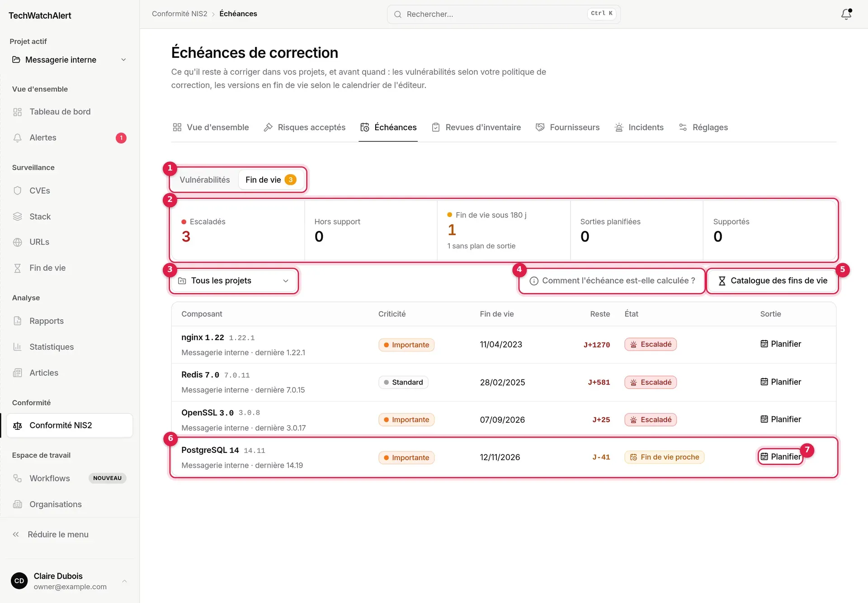Click the Fin de vie sous 180 j card
The height and width of the screenshot is (603, 868).
coord(504,230)
